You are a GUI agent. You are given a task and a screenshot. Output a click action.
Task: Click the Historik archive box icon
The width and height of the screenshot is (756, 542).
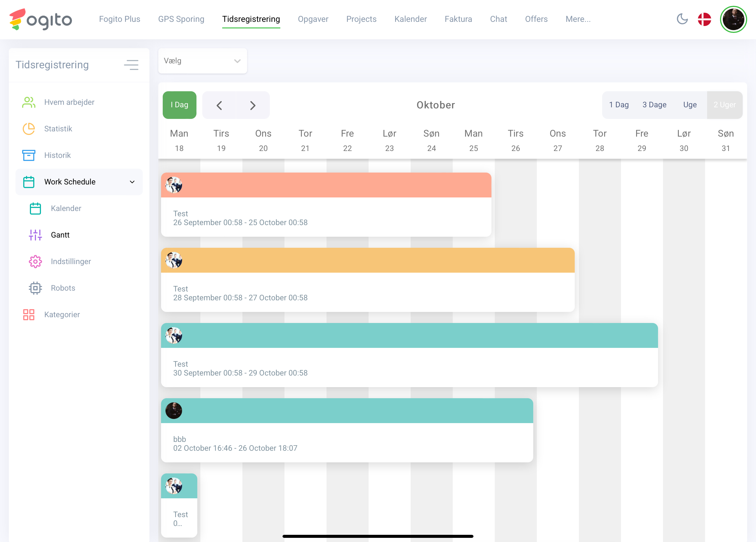[29, 155]
